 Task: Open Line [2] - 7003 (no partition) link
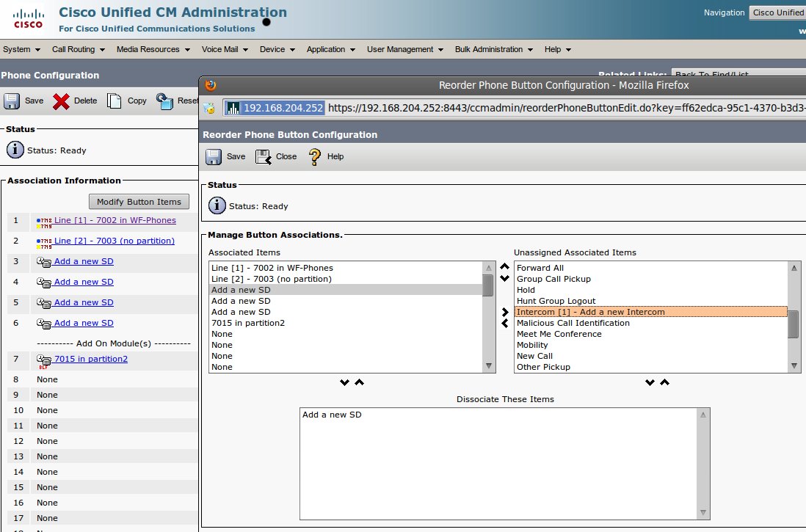(x=114, y=241)
